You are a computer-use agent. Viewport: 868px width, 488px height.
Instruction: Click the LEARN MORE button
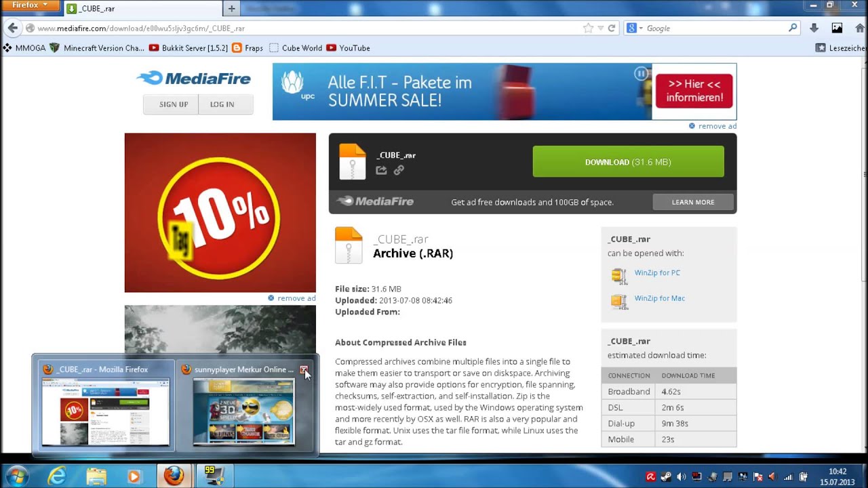[693, 202]
